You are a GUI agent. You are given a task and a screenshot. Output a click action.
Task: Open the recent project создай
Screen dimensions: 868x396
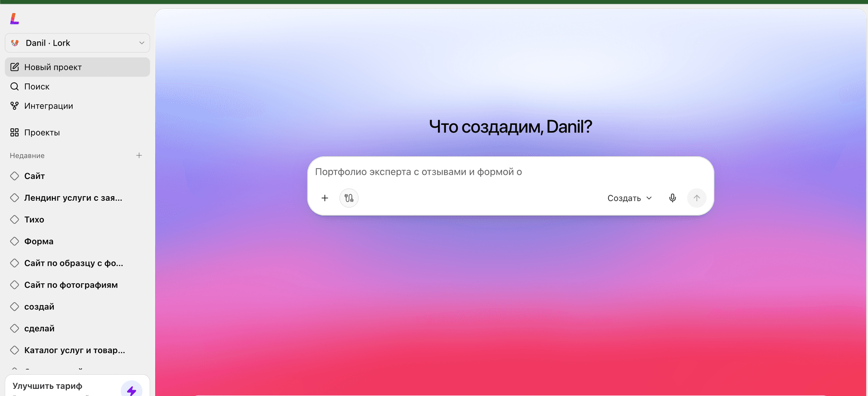(x=77, y=306)
